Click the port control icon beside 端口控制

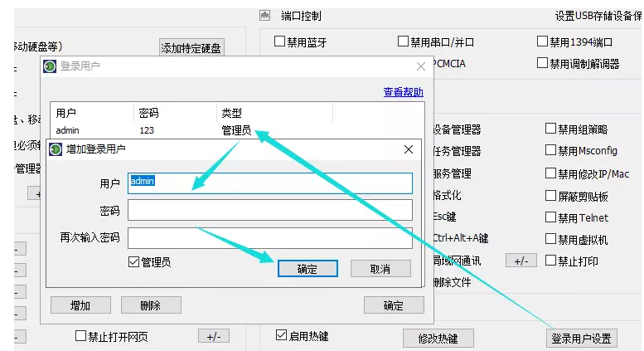coord(265,16)
